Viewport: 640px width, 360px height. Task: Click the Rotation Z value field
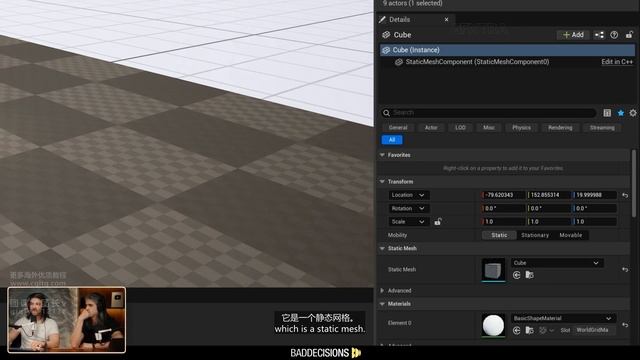tap(595, 209)
